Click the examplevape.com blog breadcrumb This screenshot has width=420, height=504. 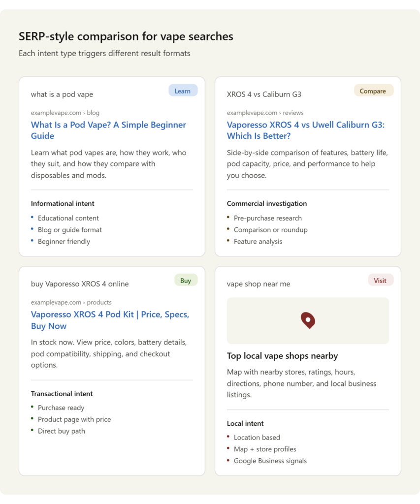click(65, 113)
